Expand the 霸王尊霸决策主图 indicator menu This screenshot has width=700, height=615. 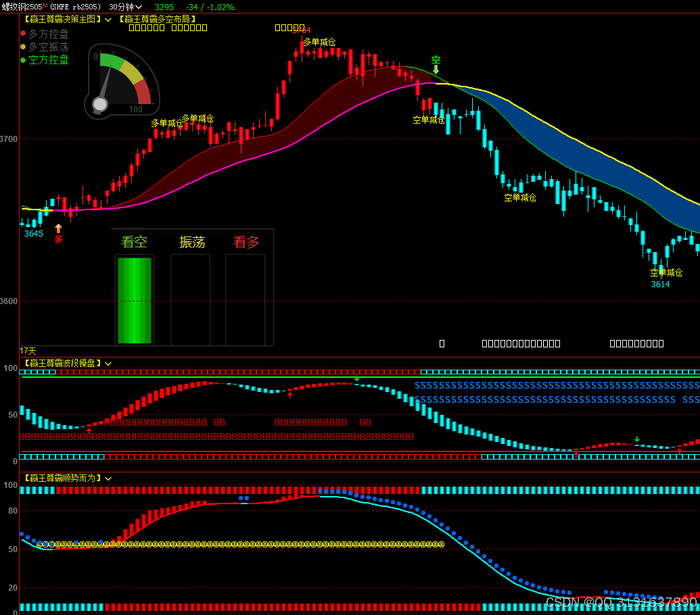point(108,20)
